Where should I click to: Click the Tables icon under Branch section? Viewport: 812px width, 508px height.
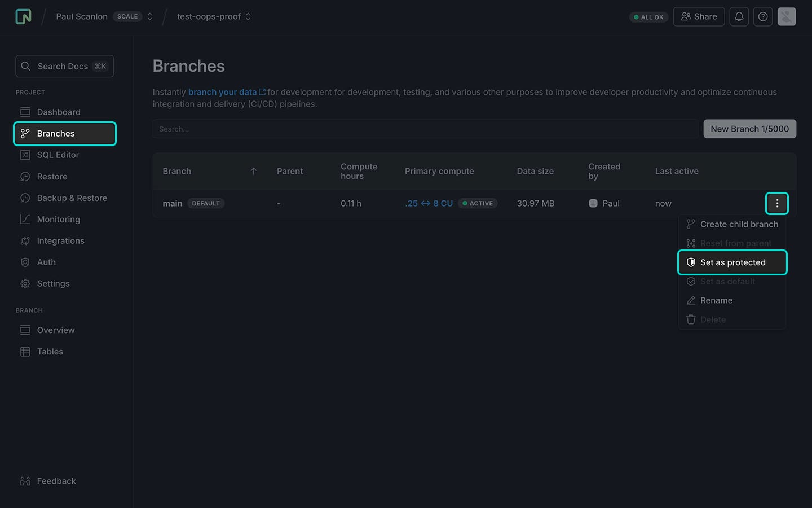coord(25,351)
